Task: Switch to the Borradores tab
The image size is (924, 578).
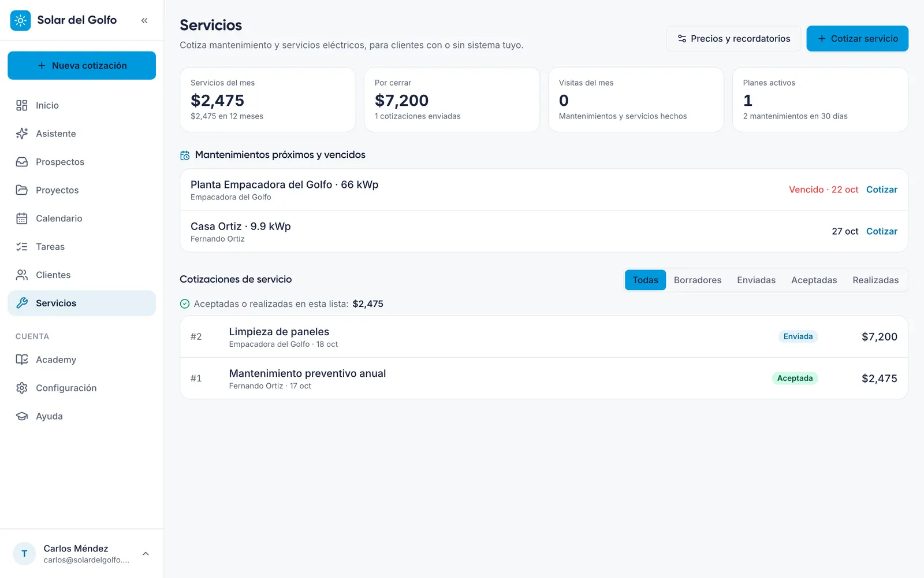Action: tap(698, 280)
